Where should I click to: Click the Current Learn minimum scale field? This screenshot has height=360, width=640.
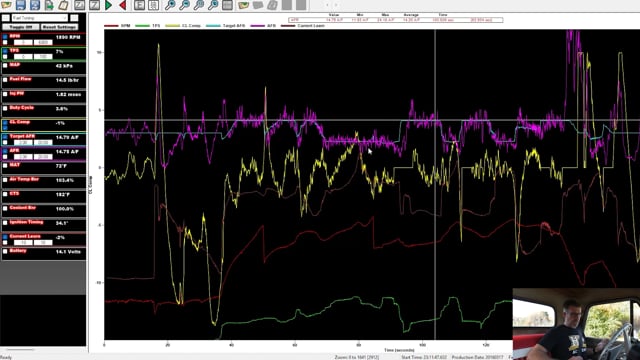tap(23, 242)
